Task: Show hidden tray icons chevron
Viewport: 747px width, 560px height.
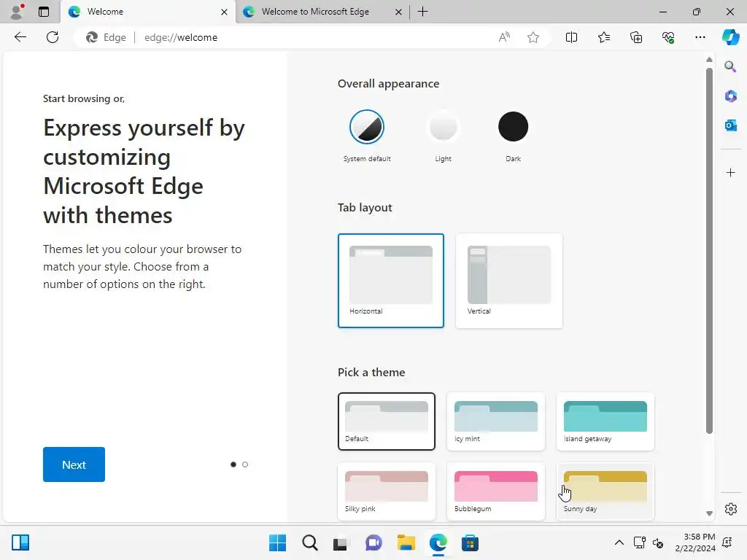Action: click(x=619, y=542)
